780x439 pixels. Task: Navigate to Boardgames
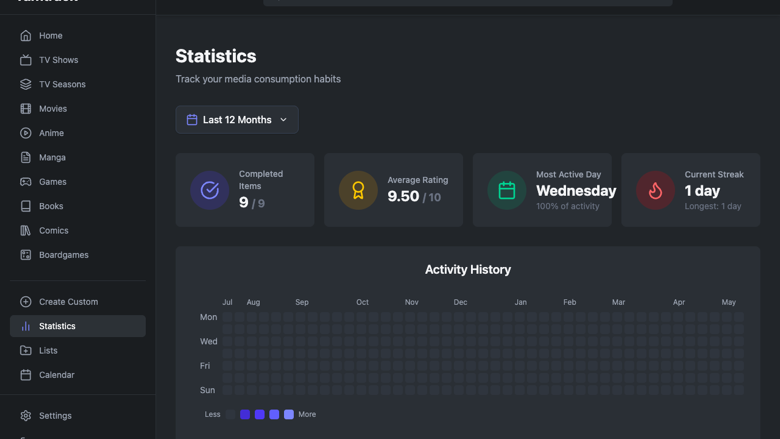pyautogui.click(x=78, y=255)
